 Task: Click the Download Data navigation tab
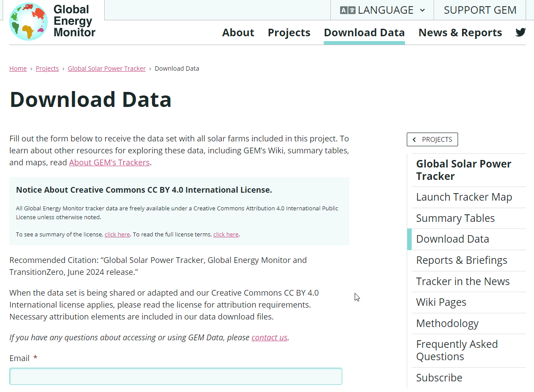[364, 33]
